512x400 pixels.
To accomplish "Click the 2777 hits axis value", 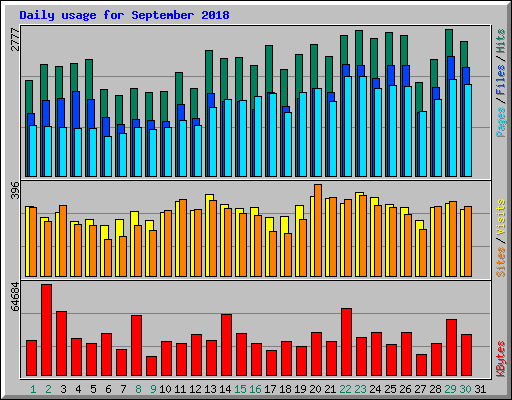I will (15, 40).
